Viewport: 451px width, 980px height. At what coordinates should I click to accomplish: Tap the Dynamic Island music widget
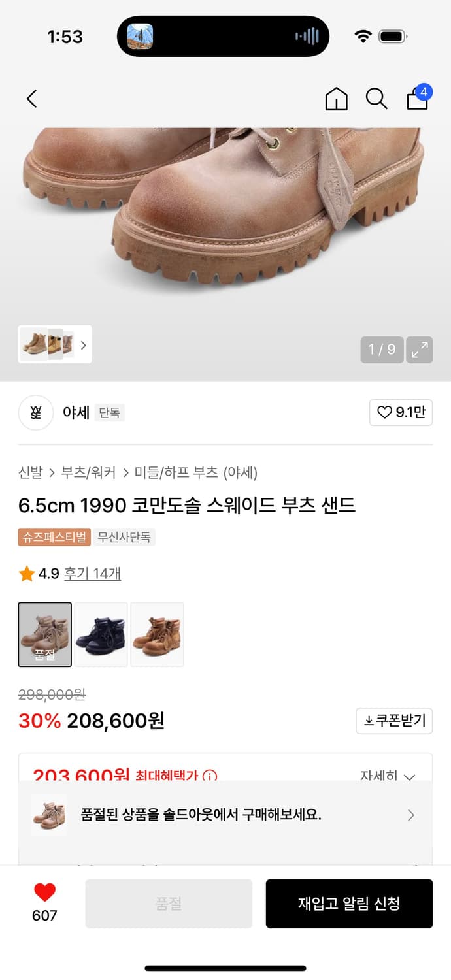pos(223,36)
